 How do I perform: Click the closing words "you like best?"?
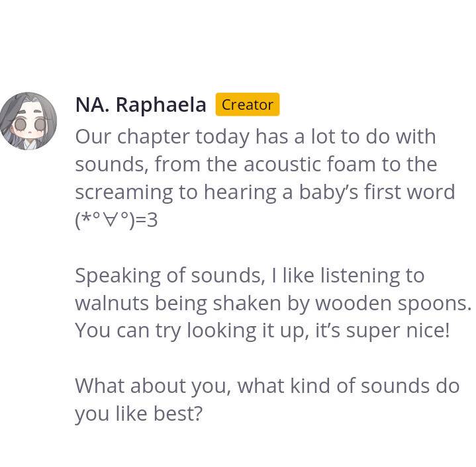[138, 413]
